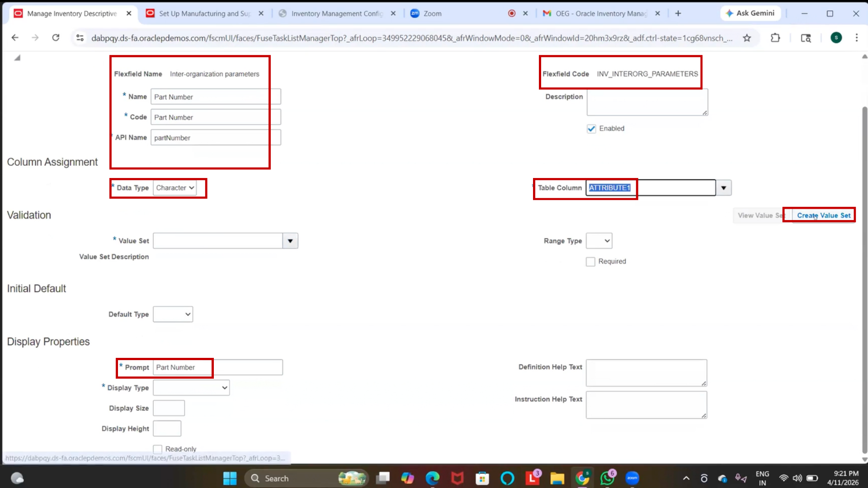868x488 pixels.
Task: Click the Name input field
Action: pos(216,97)
